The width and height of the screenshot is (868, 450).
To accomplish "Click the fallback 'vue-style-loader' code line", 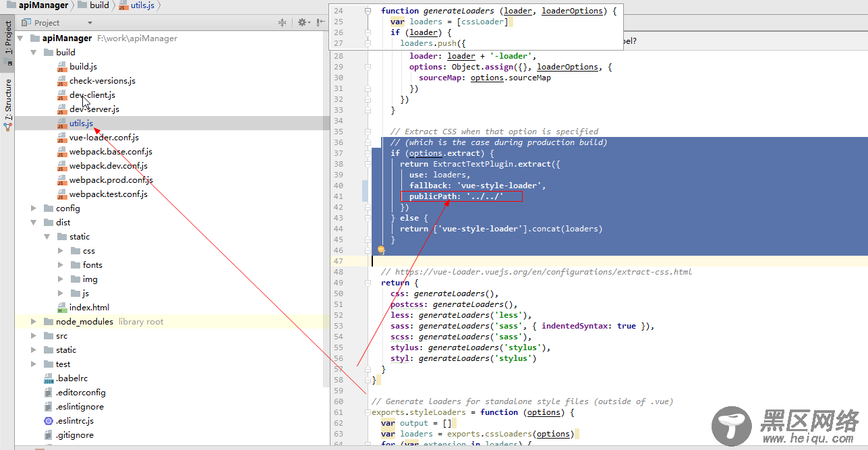I will pyautogui.click(x=477, y=186).
